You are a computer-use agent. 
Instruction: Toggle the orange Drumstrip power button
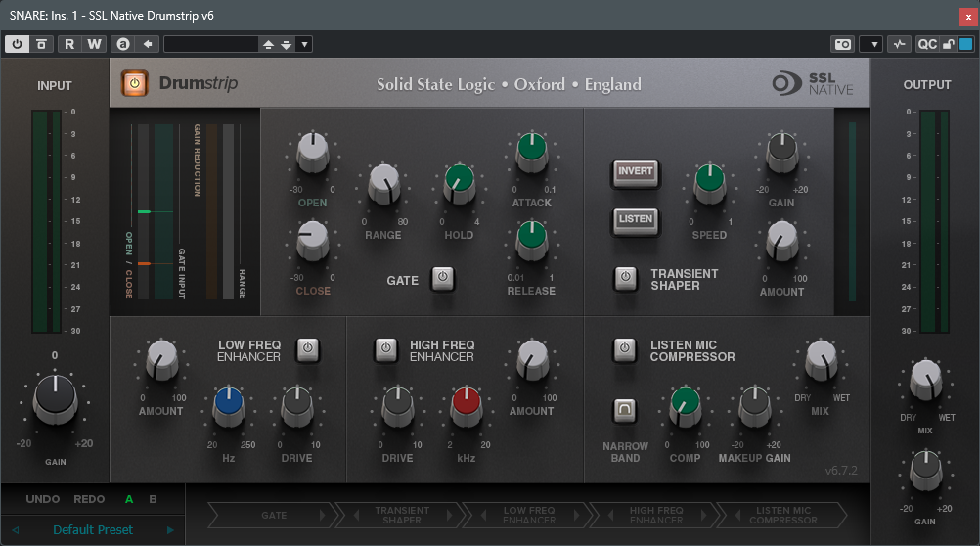coord(134,83)
